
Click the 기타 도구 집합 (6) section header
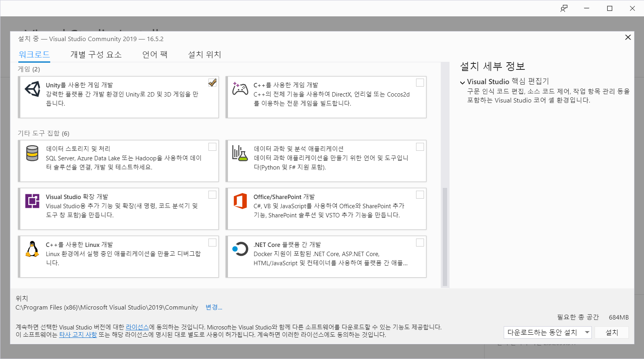43,133
